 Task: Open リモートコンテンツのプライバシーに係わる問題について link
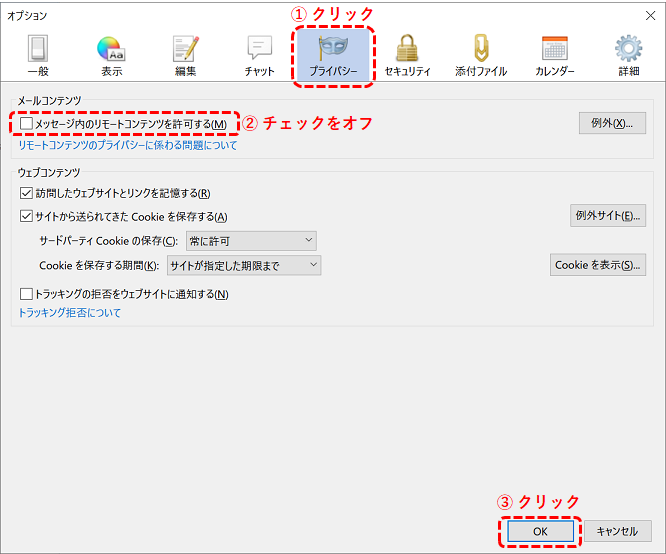[x=128, y=145]
